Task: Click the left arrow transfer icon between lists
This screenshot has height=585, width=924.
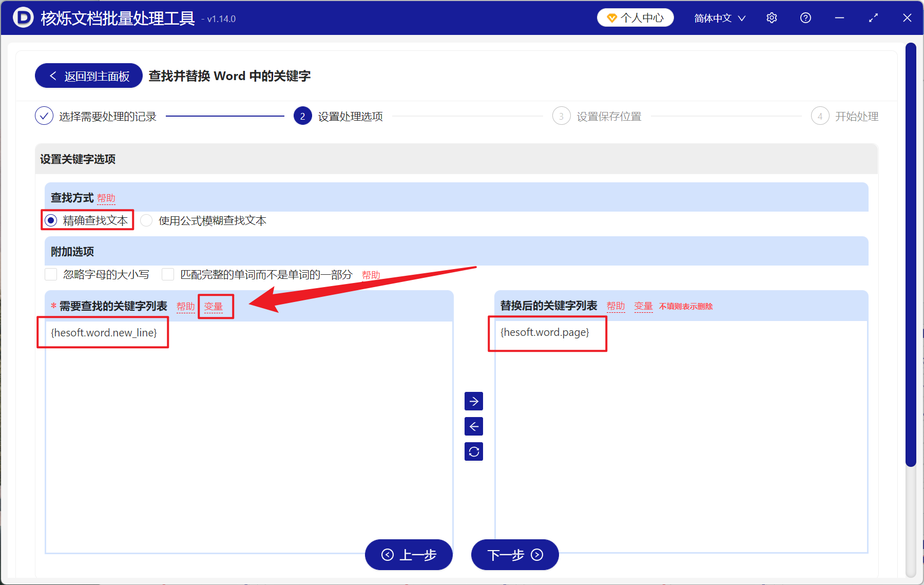Action: (473, 426)
